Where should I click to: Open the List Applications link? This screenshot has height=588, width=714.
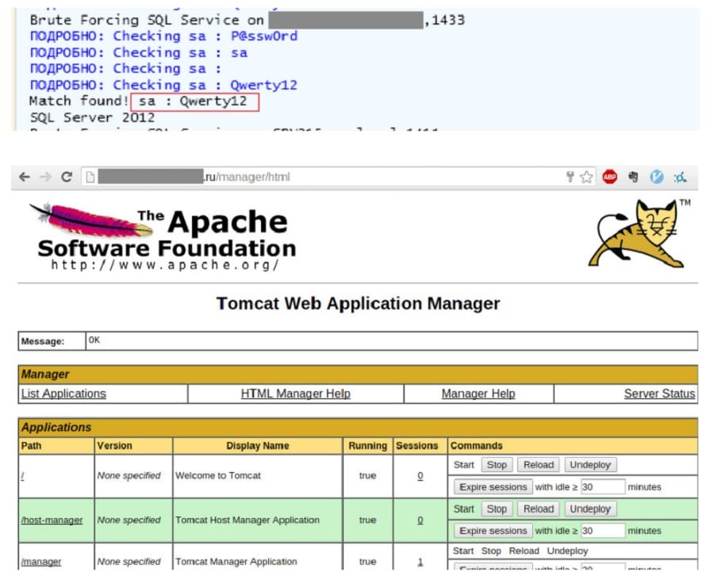[x=63, y=394]
